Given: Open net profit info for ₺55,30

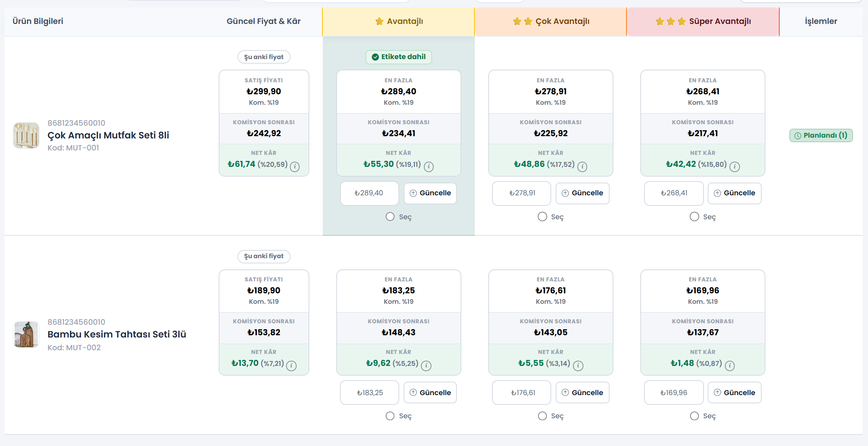Looking at the screenshot, I should (429, 166).
